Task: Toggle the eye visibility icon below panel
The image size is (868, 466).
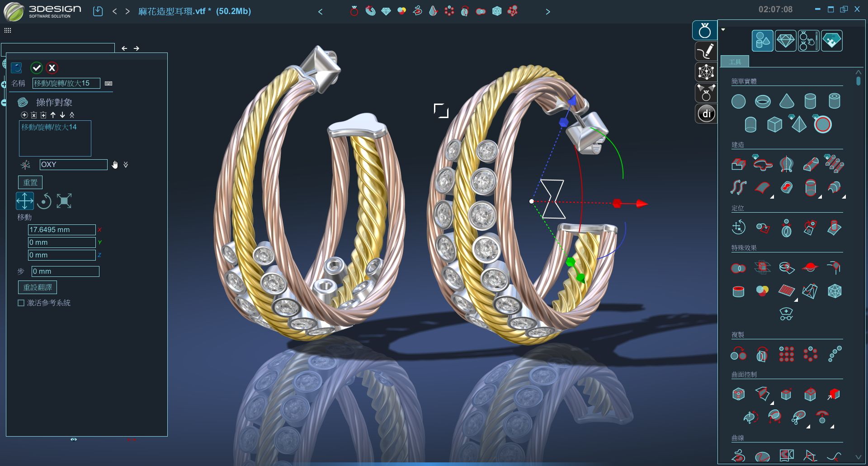Action: pyautogui.click(x=74, y=439)
